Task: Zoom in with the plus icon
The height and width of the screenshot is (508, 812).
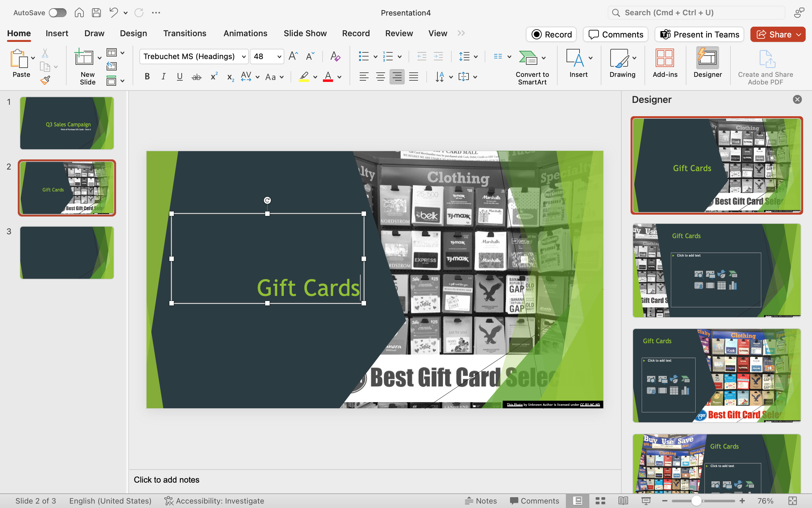Action: point(742,501)
